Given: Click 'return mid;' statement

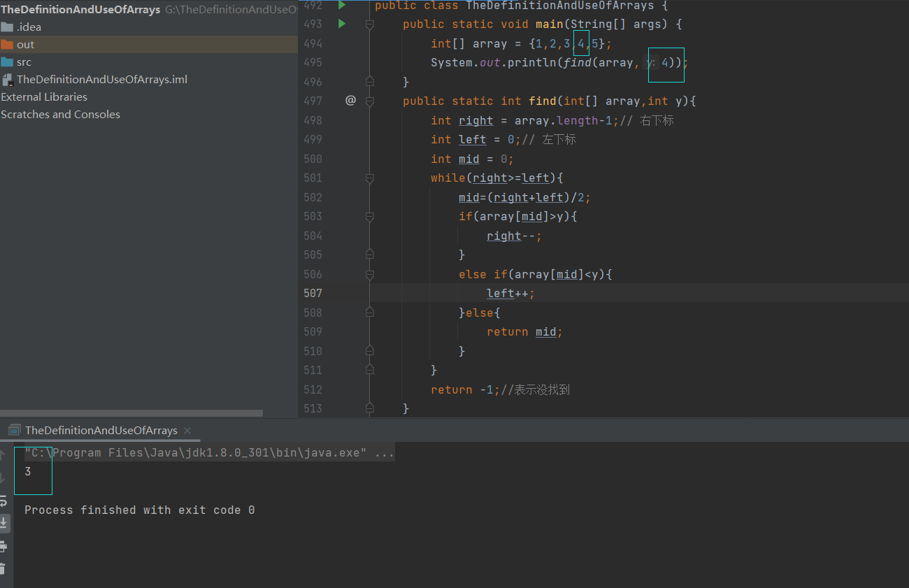Looking at the screenshot, I should click(524, 331).
